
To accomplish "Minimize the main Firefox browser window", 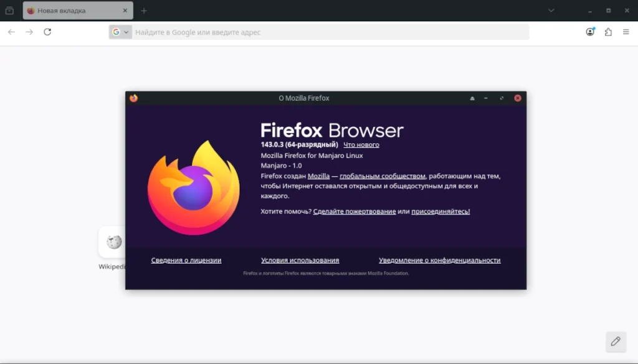I will (x=589, y=11).
